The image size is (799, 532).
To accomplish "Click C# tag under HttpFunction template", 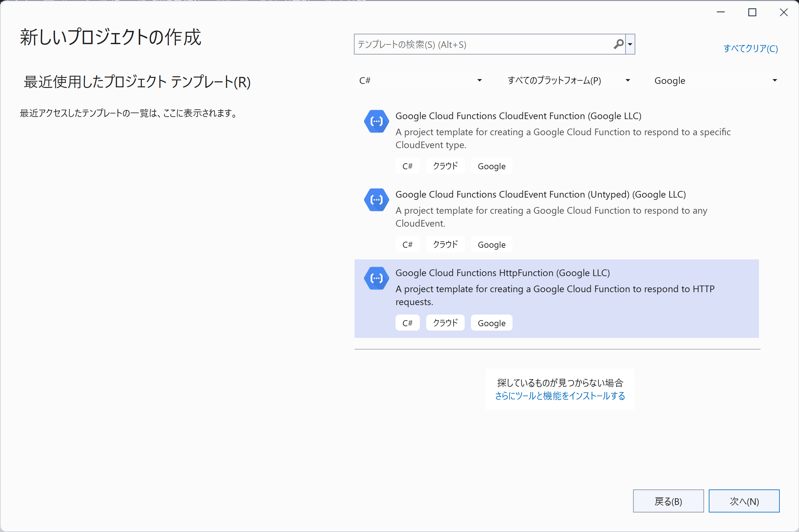I will click(x=408, y=323).
